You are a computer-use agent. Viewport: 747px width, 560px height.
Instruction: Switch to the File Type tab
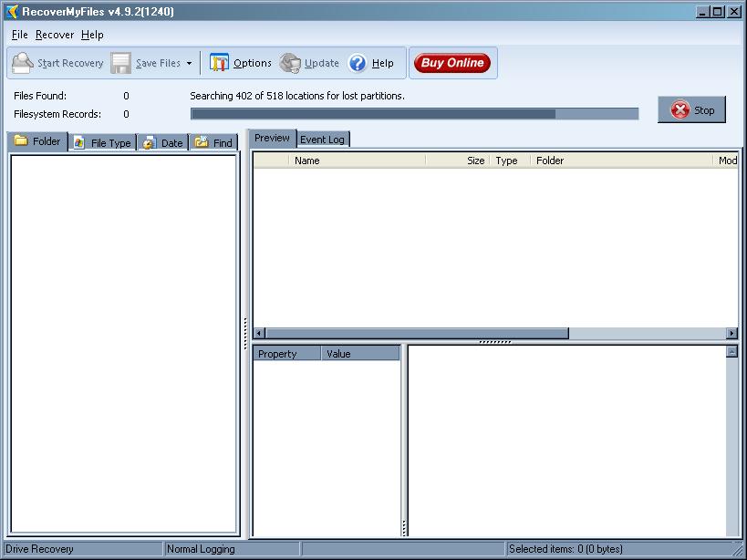[x=102, y=142]
